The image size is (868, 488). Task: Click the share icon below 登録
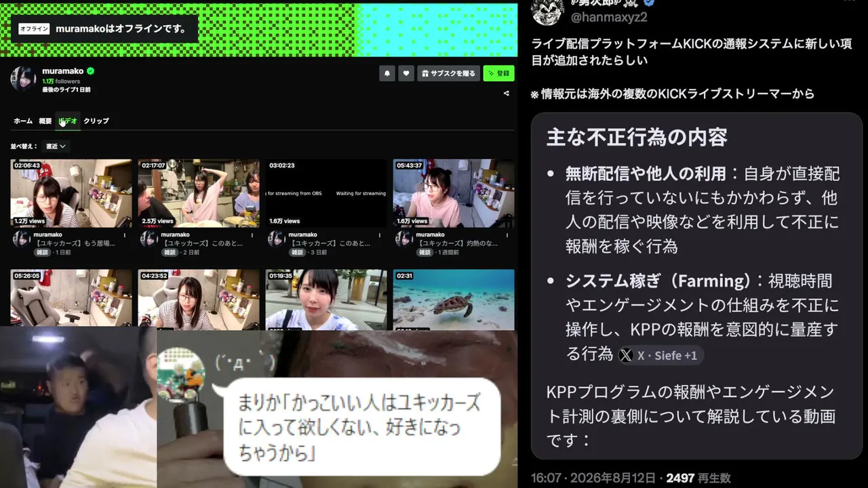point(506,94)
